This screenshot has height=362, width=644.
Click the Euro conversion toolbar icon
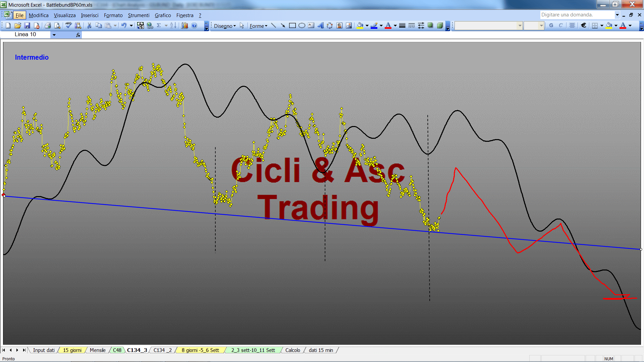(x=141, y=25)
